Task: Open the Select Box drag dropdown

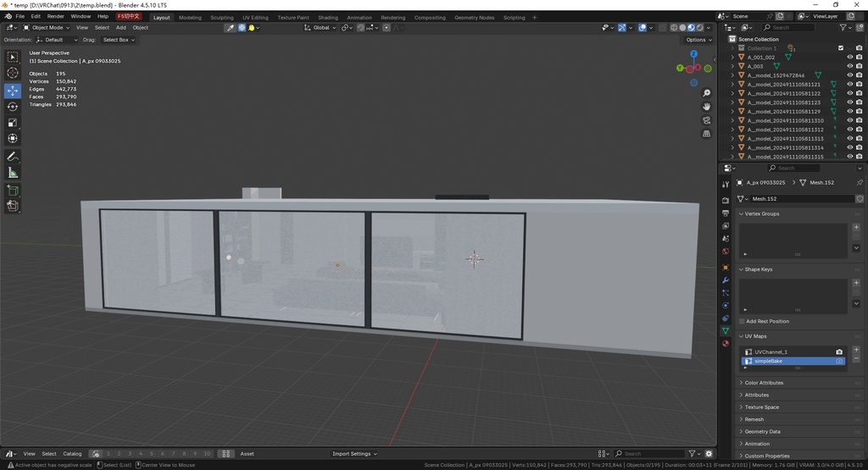Action: click(119, 40)
